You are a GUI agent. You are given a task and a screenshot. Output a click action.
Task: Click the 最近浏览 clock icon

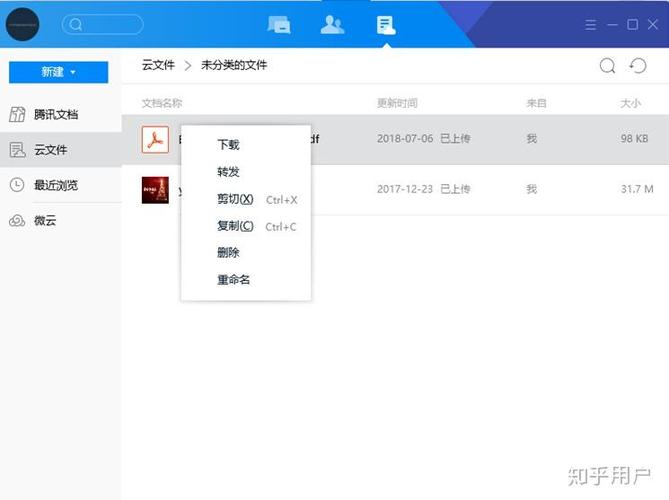pyautogui.click(x=17, y=185)
